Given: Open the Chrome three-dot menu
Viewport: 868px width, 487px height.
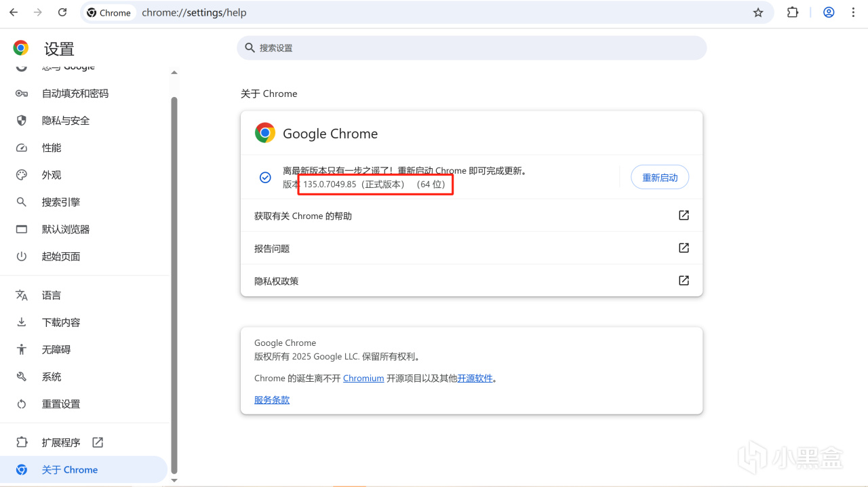Looking at the screenshot, I should 853,12.
